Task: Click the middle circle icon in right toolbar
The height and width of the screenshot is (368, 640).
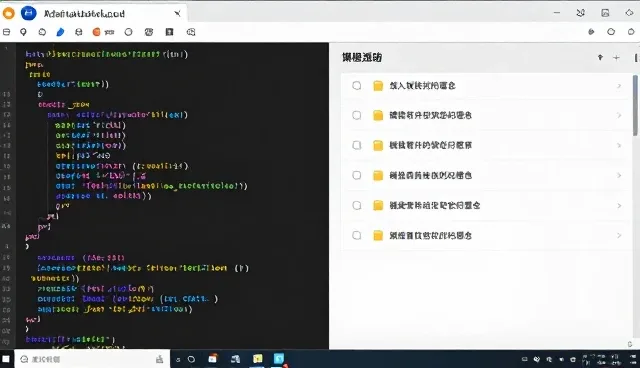Action: pyautogui.click(x=611, y=32)
